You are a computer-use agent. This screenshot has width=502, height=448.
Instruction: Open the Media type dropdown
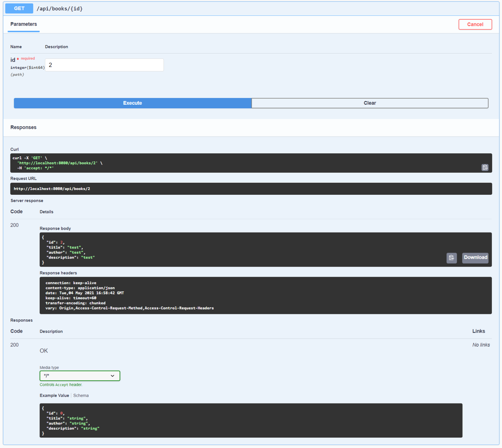[80, 376]
